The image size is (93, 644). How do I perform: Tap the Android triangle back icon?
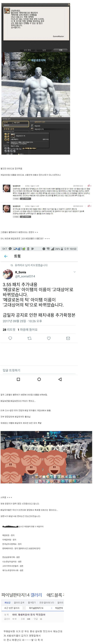point(60,379)
